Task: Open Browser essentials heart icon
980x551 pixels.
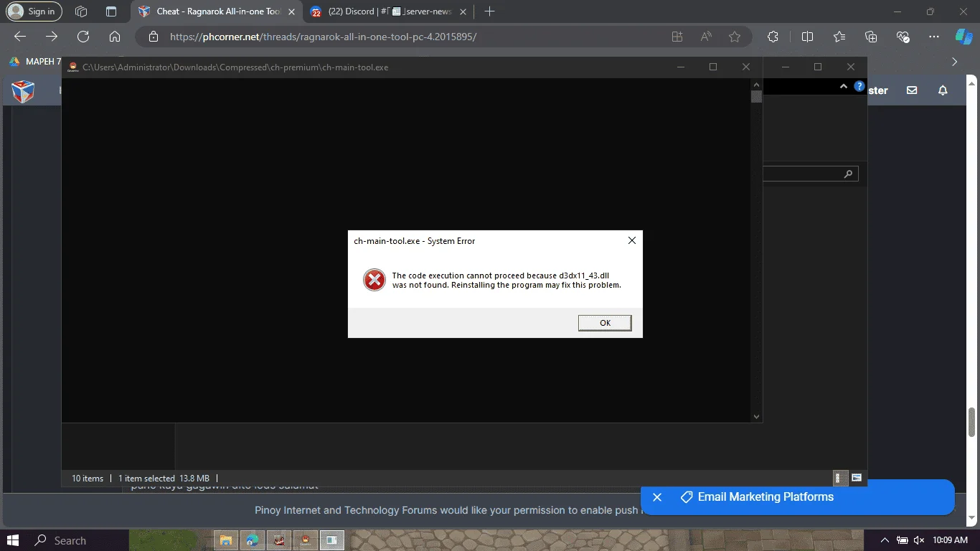Action: pos(903,37)
